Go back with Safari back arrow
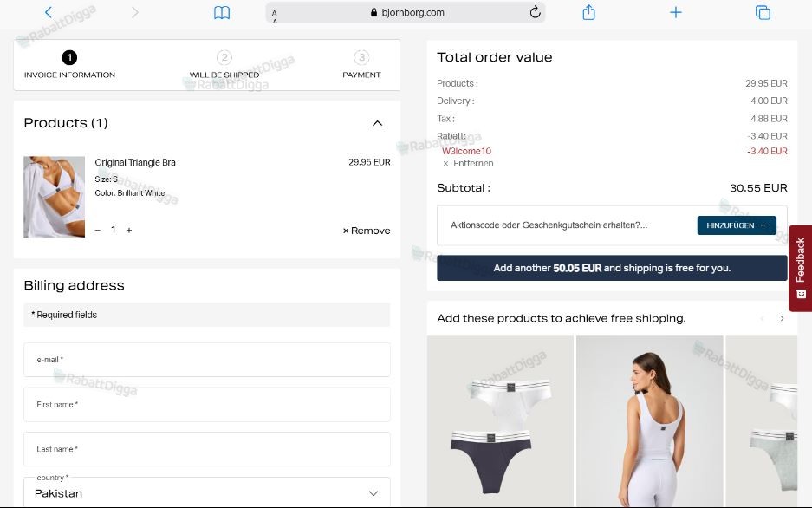812x508 pixels. click(49, 12)
